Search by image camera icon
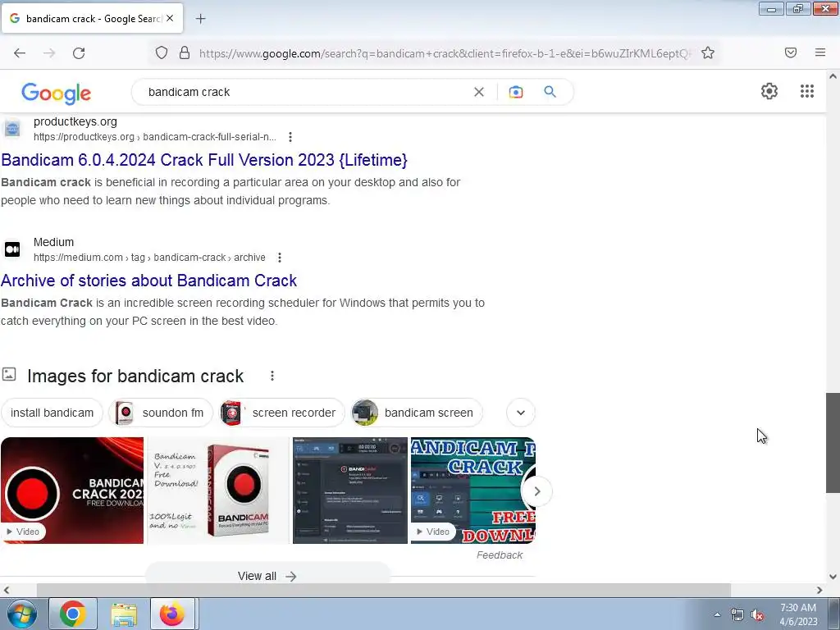The image size is (840, 630). tap(516, 92)
